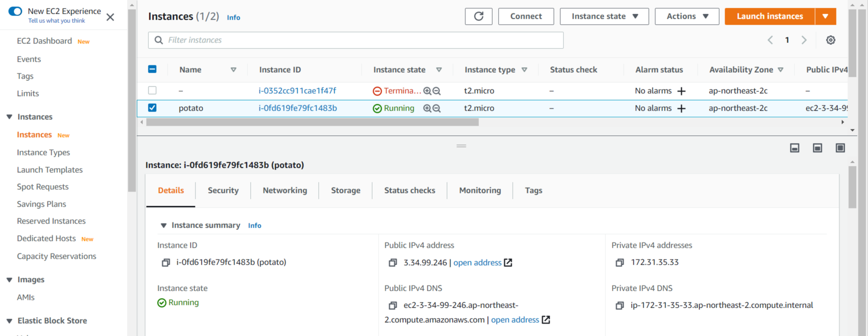The width and height of the screenshot is (868, 336).
Task: Uncheck the potato instance checkbox
Action: pyautogui.click(x=153, y=108)
